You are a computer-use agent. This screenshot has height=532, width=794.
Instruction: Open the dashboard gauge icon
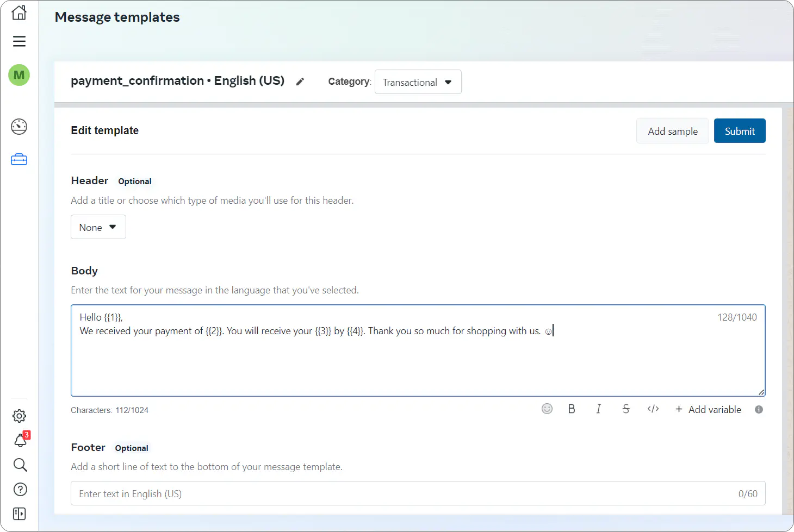tap(19, 127)
